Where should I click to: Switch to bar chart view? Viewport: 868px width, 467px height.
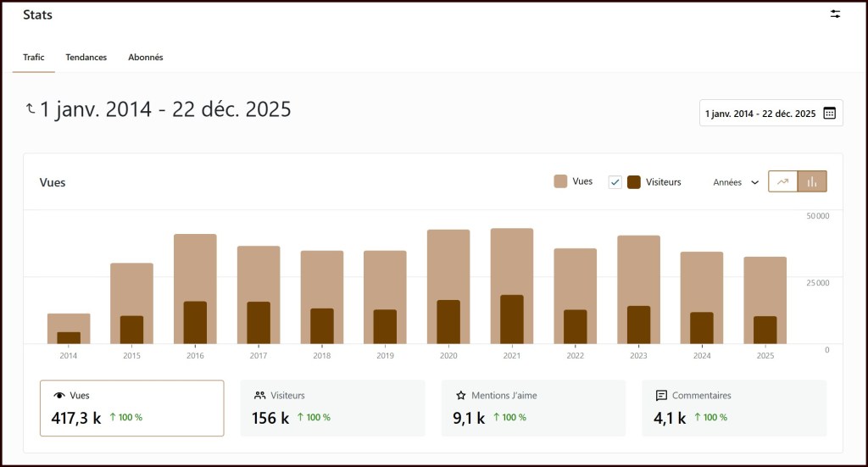(812, 181)
